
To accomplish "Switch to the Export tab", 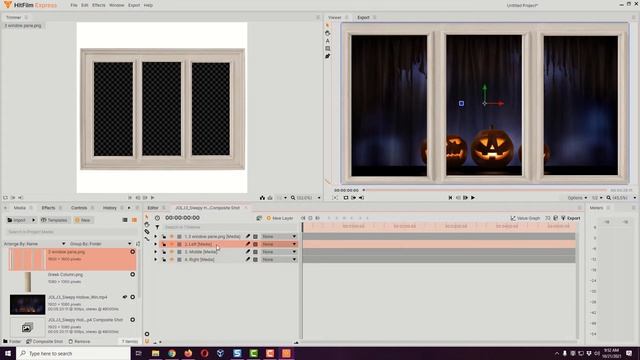I will 363,18.
